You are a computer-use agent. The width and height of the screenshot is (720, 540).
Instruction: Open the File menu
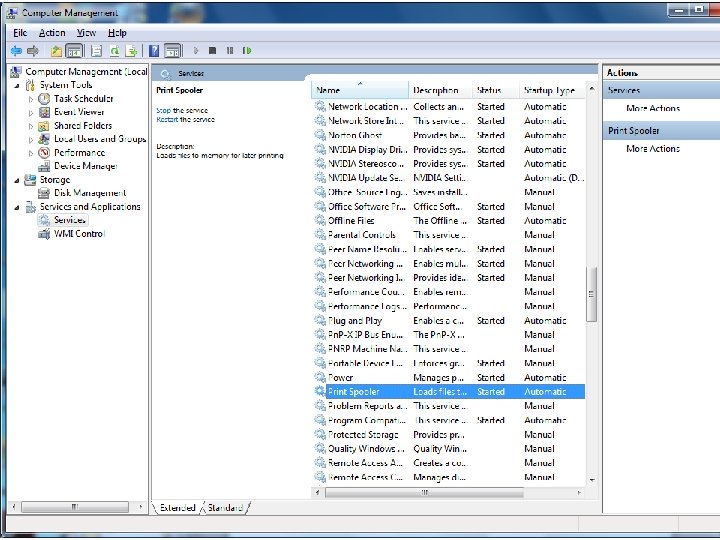coord(20,33)
